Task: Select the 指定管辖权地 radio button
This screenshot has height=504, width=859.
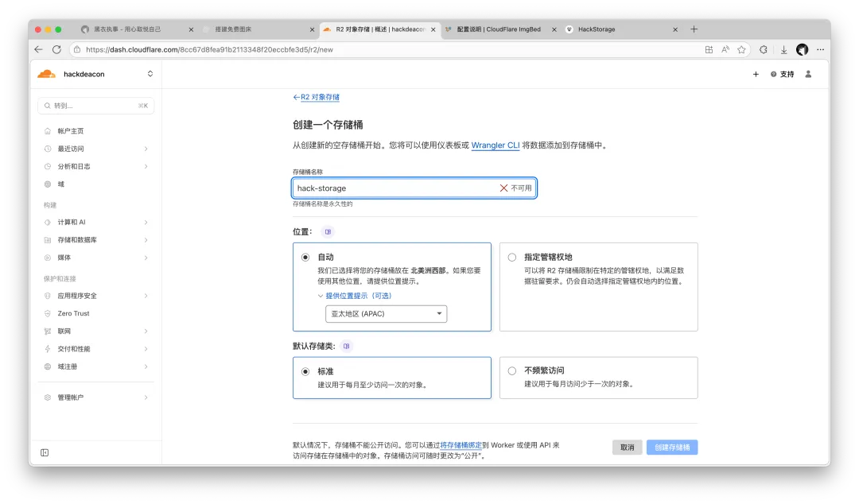Action: point(511,257)
